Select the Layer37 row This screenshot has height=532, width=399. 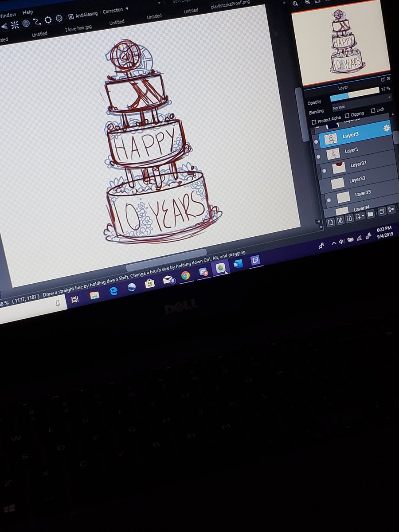point(357,165)
